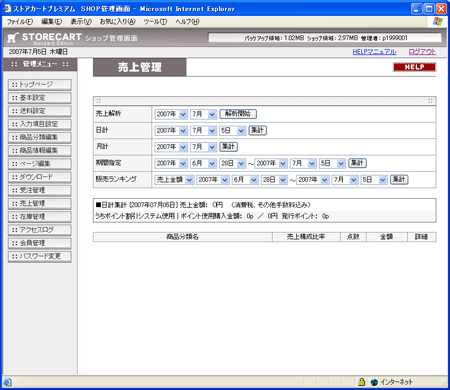Image resolution: width=450 pixels, height=390 pixels.
Task: Open the ヘルプ(H) menu
Action: [187, 22]
